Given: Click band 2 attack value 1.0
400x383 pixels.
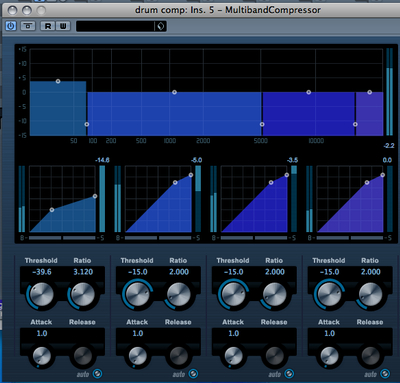Looking at the screenshot, I should pyautogui.click(x=138, y=333).
